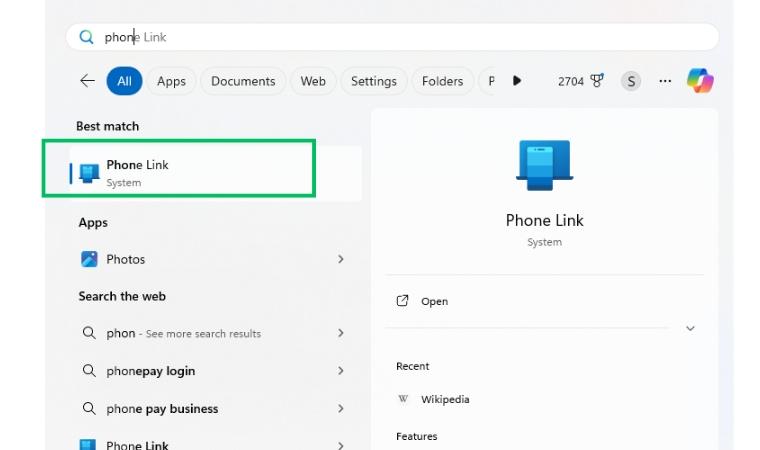760x450 pixels.
Task: Click the Photos app icon
Action: tap(89, 259)
